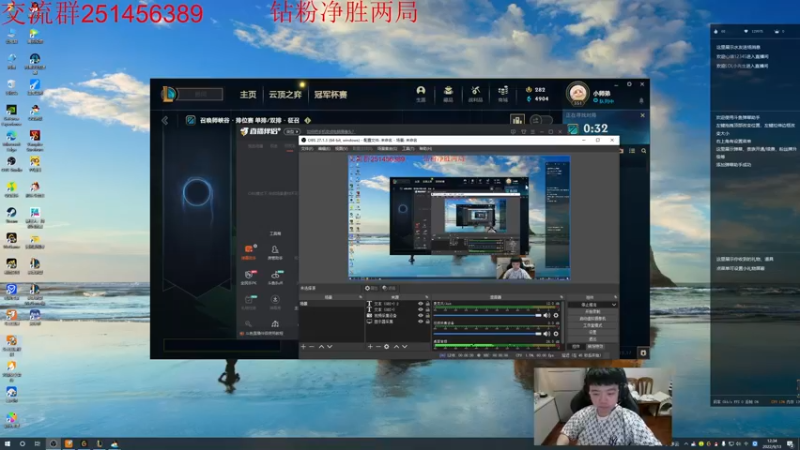Move selected source down in OBS

point(405,346)
